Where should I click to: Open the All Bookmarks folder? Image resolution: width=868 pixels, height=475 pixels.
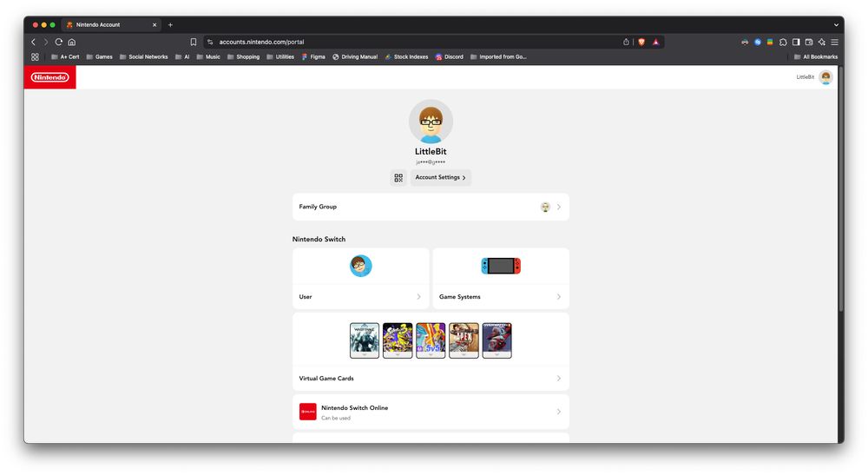pyautogui.click(x=816, y=57)
